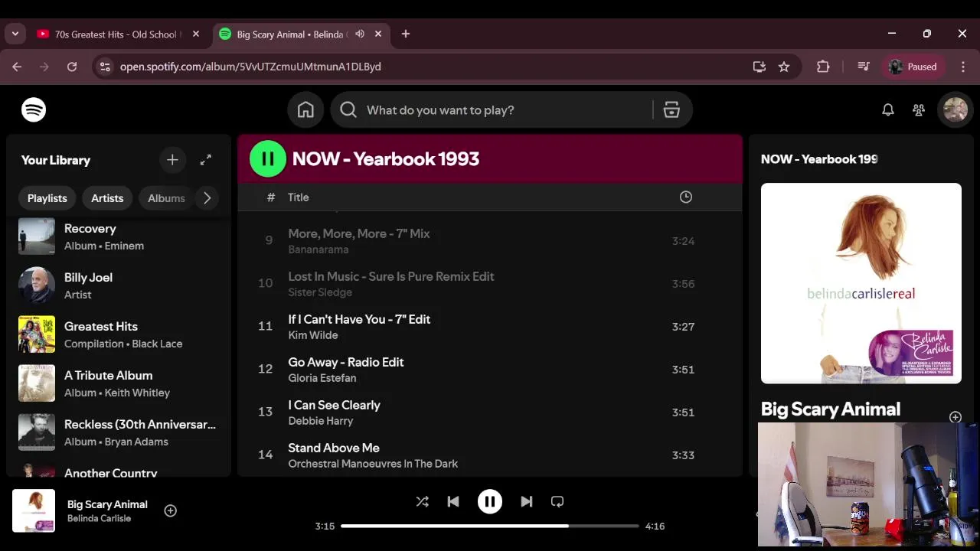The height and width of the screenshot is (551, 980).
Task: View site information icon in the address bar
Action: (105, 67)
